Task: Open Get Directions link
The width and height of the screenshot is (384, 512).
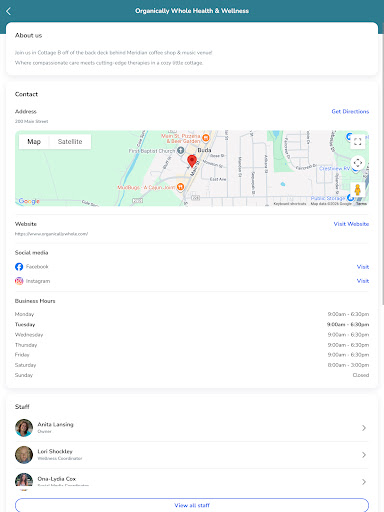Action: click(x=350, y=111)
